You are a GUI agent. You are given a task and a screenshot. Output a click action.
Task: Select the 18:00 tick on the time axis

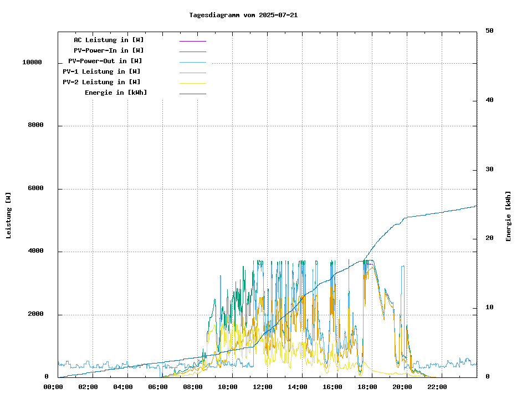point(367,387)
